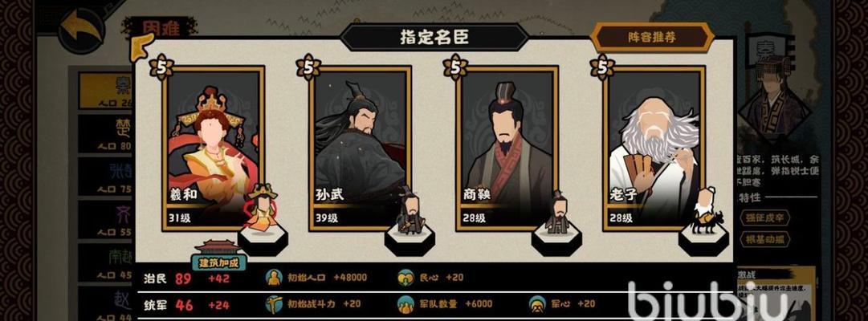Select the 楚 state entry
Image resolution: width=868 pixels, height=321 pixels.
coord(106,133)
